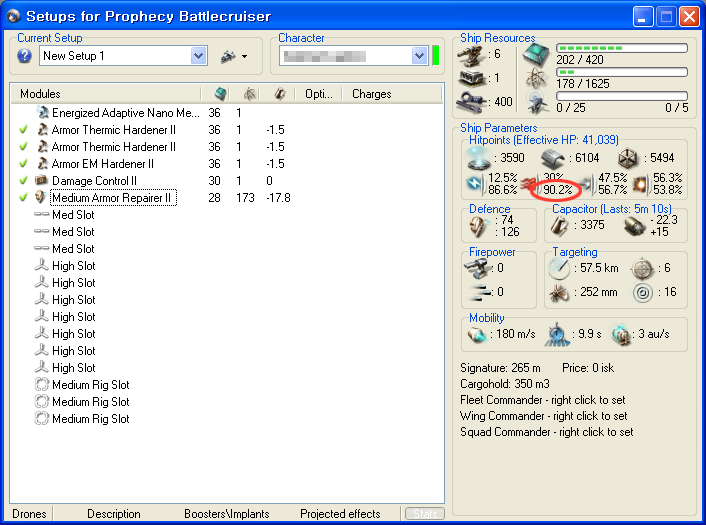Image resolution: width=706 pixels, height=525 pixels.
Task: Click the drone bandwidth icon
Action: coord(538,102)
